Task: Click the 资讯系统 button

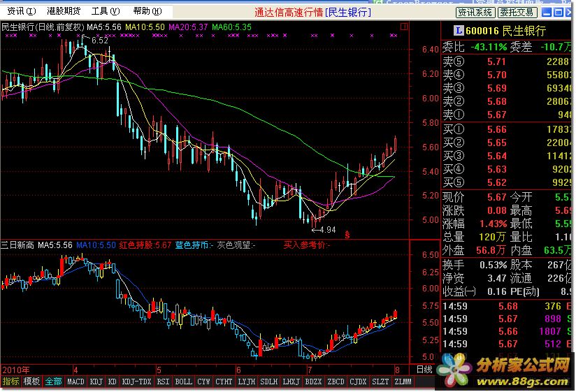Action: point(475,13)
